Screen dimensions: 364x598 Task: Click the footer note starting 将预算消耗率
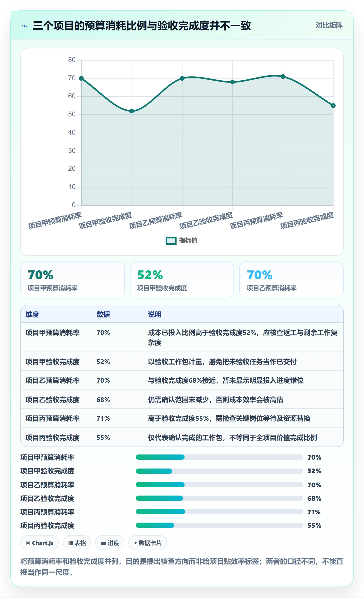pos(182,567)
